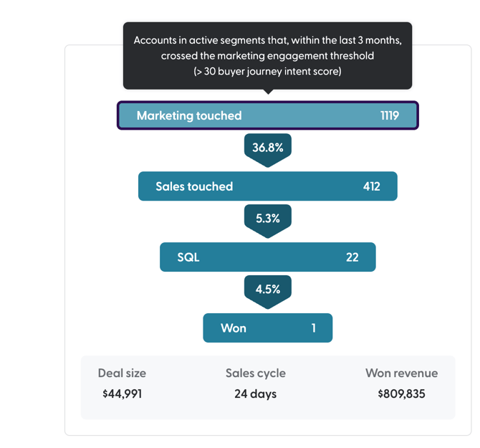Click the 36.8% conversion rate badge

268,148
